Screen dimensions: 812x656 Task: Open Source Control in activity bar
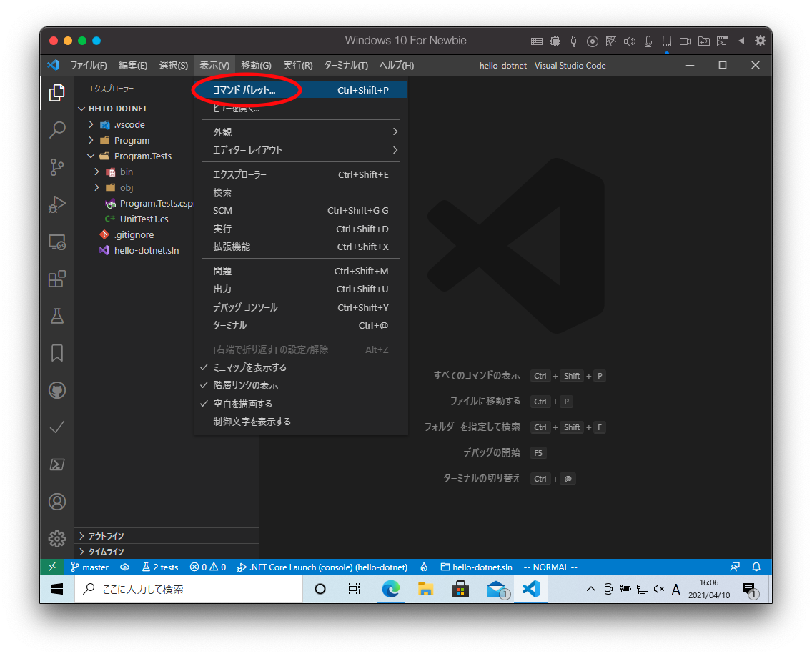point(57,167)
